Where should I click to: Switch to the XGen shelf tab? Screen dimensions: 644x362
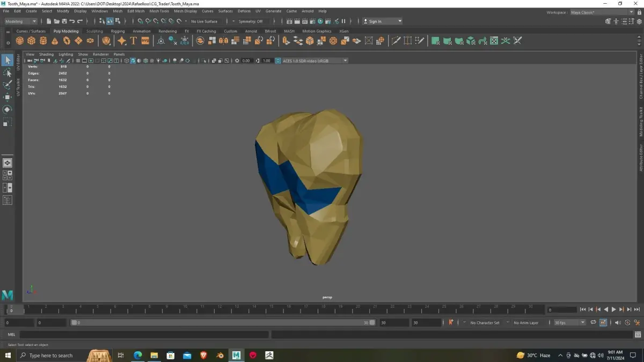[x=343, y=31]
